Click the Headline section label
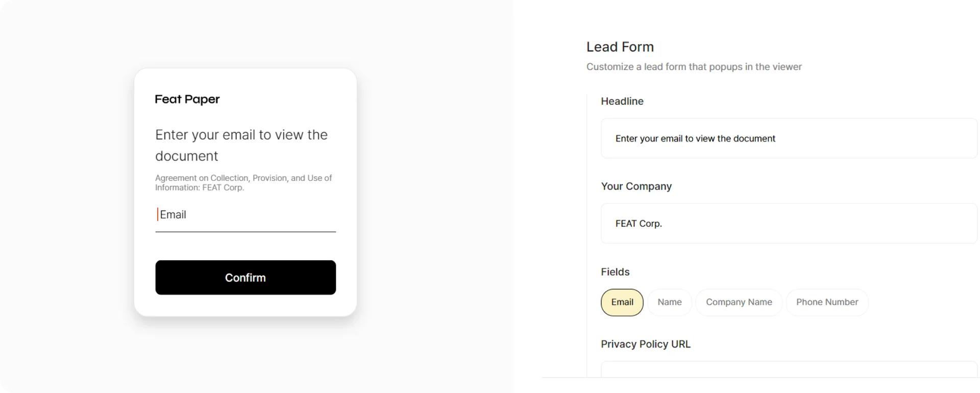Screen dimensions: 980x393 [622, 101]
